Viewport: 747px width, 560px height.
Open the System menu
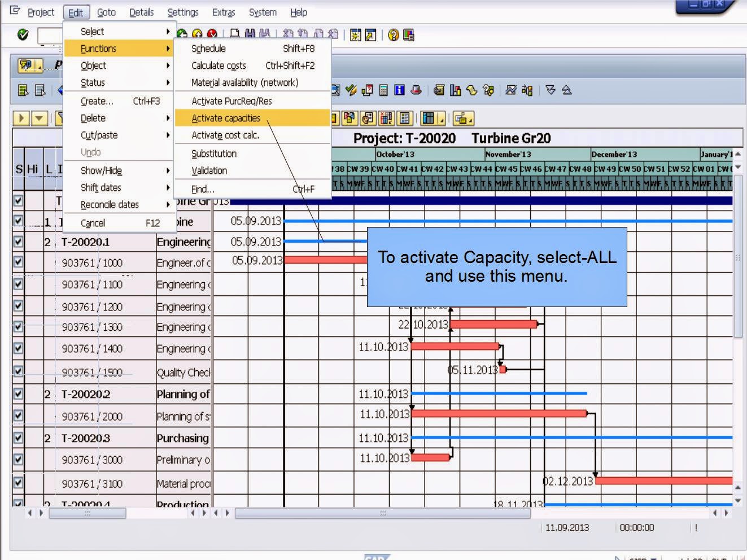point(262,12)
